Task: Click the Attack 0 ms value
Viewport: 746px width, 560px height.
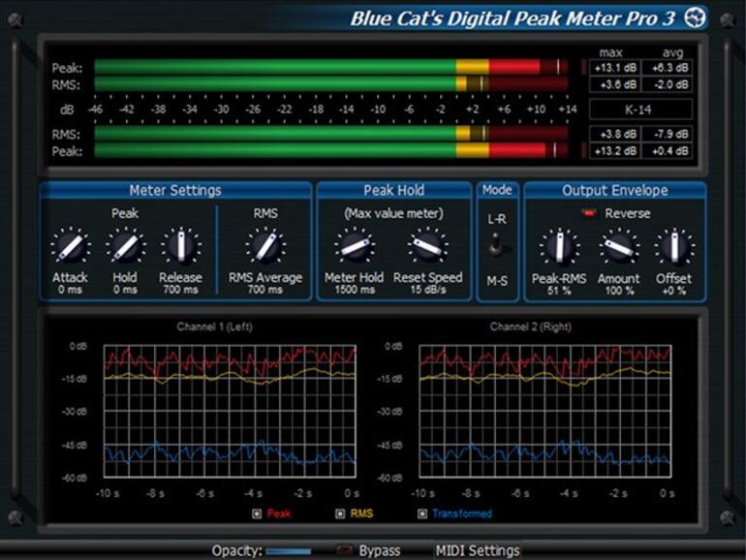Action: 71,290
